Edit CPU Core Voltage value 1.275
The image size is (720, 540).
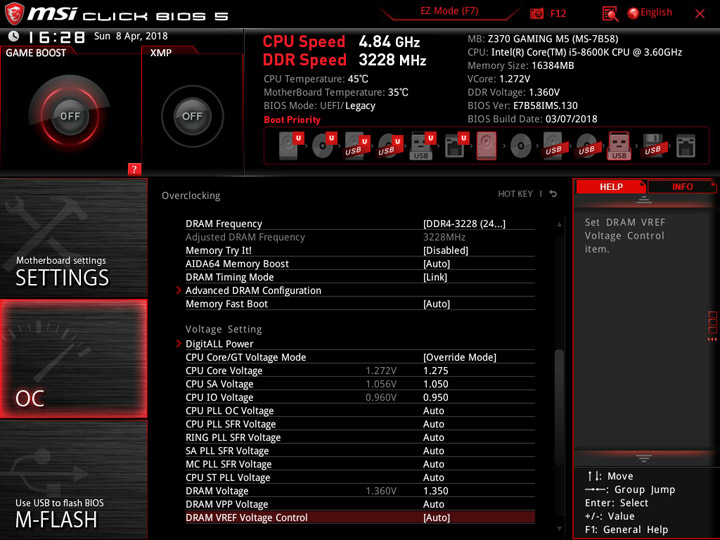[435, 371]
